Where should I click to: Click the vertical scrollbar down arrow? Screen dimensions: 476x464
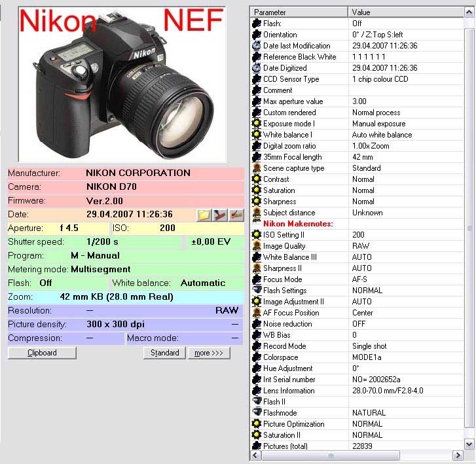coord(469,444)
